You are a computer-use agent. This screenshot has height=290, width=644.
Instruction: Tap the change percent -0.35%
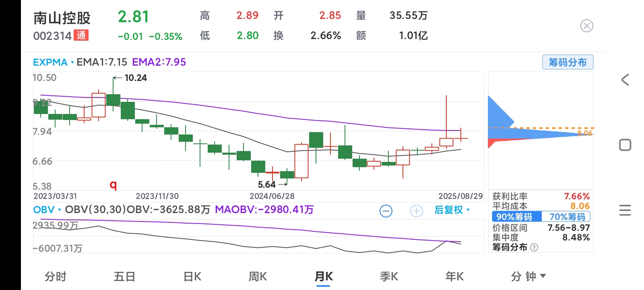165,37
